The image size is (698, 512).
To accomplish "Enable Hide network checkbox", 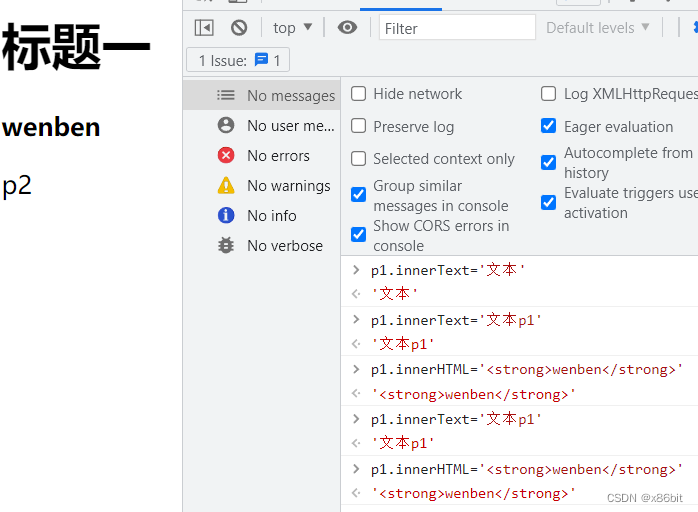I will (359, 94).
